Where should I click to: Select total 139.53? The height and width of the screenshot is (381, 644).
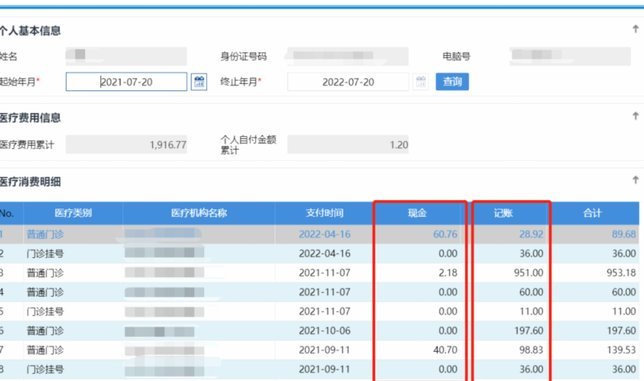pos(621,350)
